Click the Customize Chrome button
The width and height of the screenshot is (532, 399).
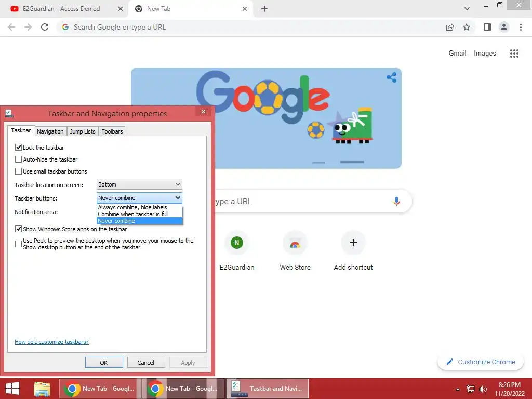[x=481, y=362]
